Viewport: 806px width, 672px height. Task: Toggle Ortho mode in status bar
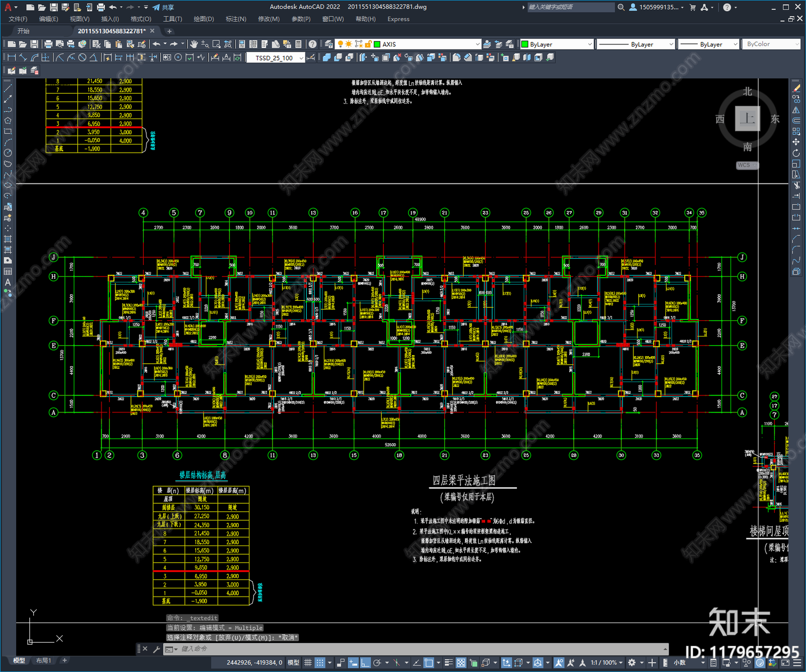point(365,662)
